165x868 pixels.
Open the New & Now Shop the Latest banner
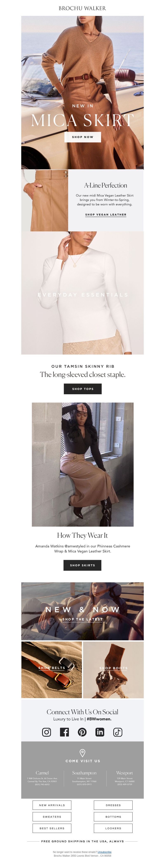(x=82, y=611)
